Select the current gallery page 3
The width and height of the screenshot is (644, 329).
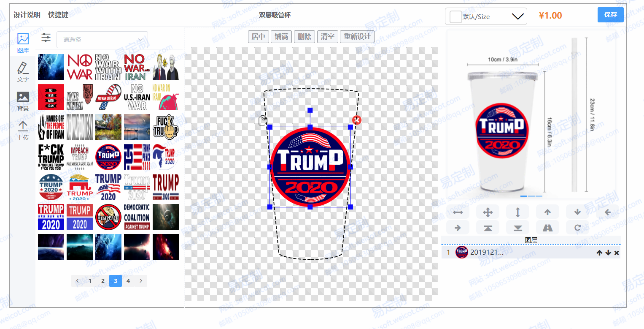[116, 280]
